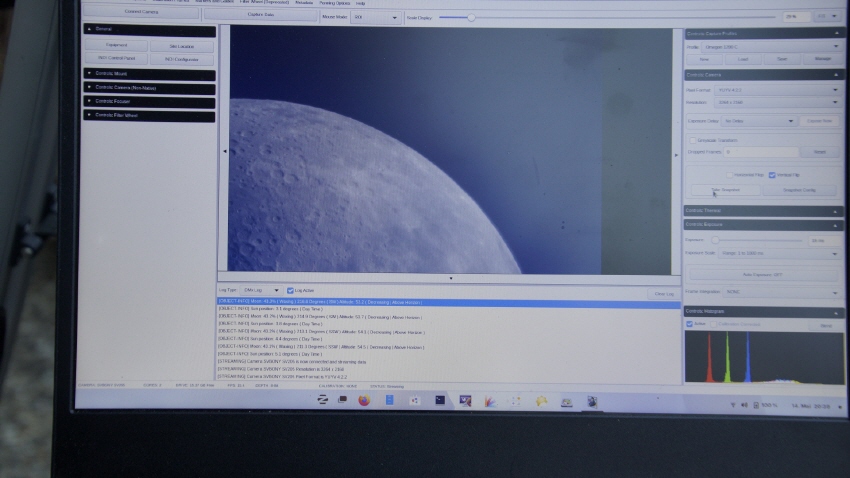Open the colorful feather app icon
The width and height of the screenshot is (850, 478).
click(x=490, y=401)
